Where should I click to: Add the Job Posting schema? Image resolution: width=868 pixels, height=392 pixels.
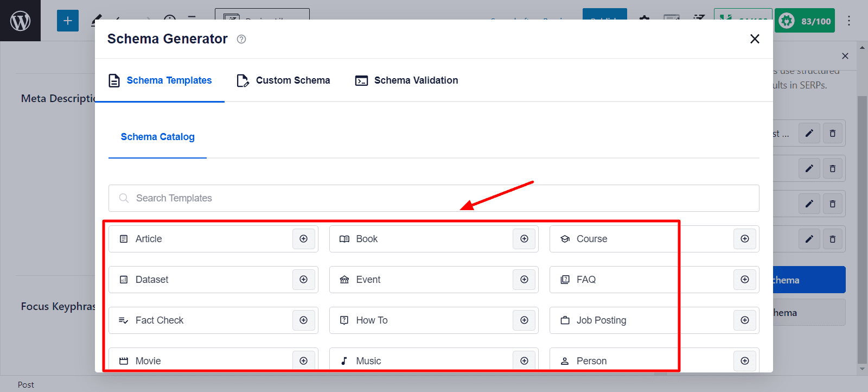tap(745, 320)
